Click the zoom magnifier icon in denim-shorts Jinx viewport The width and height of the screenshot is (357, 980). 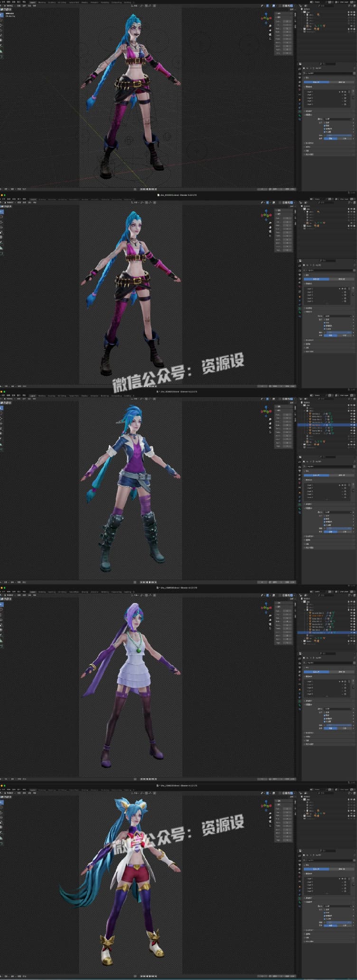[x=270, y=419]
